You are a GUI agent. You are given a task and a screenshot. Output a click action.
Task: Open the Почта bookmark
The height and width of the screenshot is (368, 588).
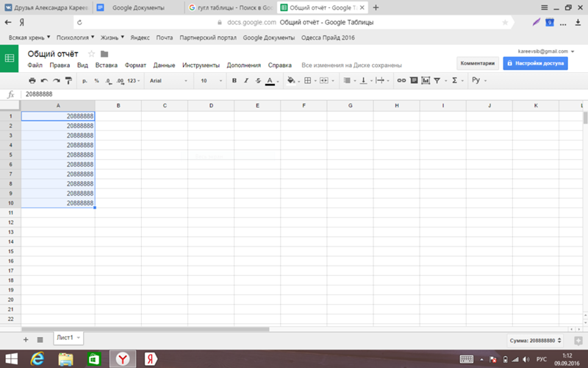(x=165, y=38)
